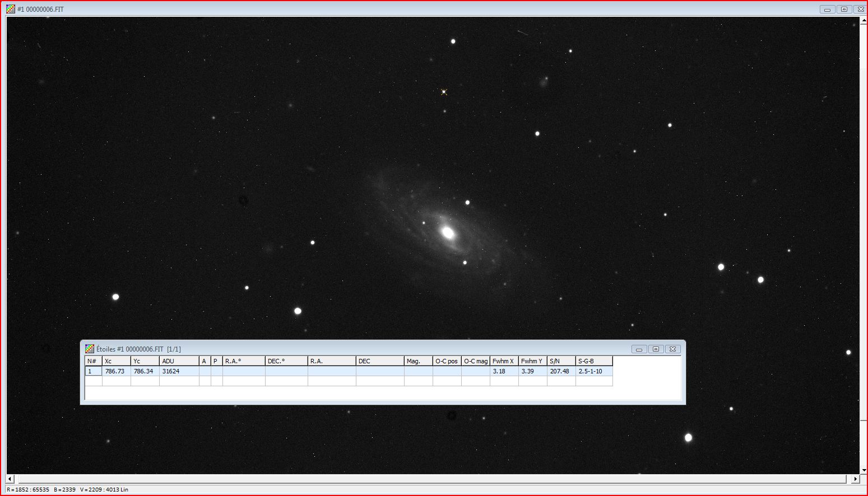The image size is (868, 496).
Task: Click the Étoiles window title icon
Action: [90, 349]
